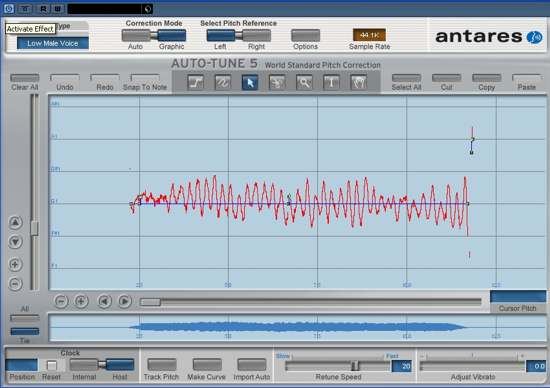Click the bypass button beside Activate Effect
Screen dimensions: 550x388
25,9
